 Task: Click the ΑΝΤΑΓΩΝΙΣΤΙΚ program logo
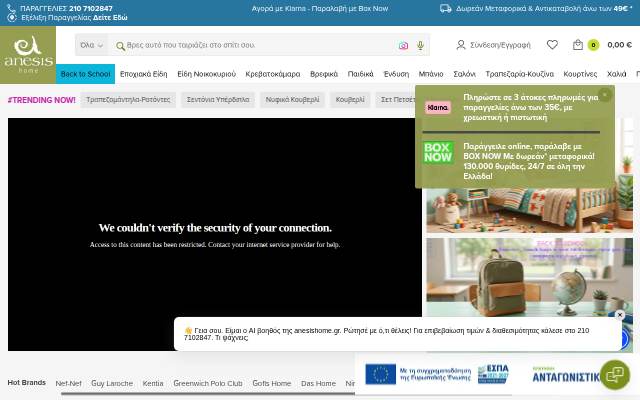565,375
